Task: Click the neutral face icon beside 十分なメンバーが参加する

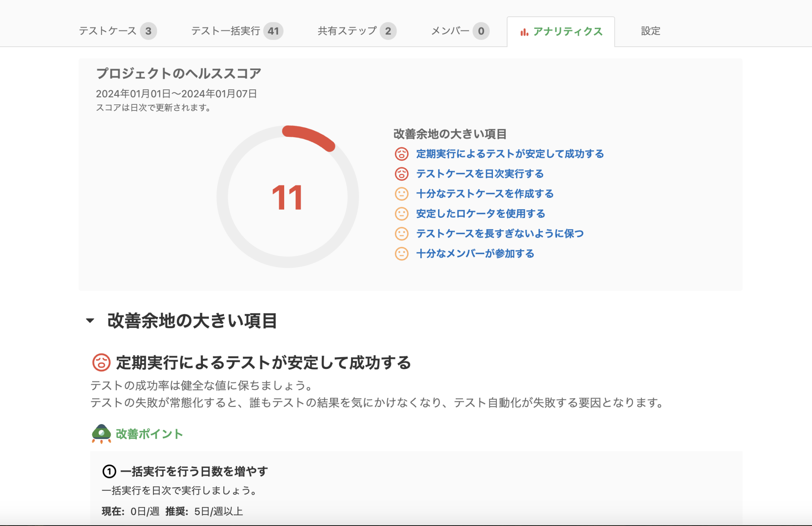Action: pyautogui.click(x=402, y=253)
